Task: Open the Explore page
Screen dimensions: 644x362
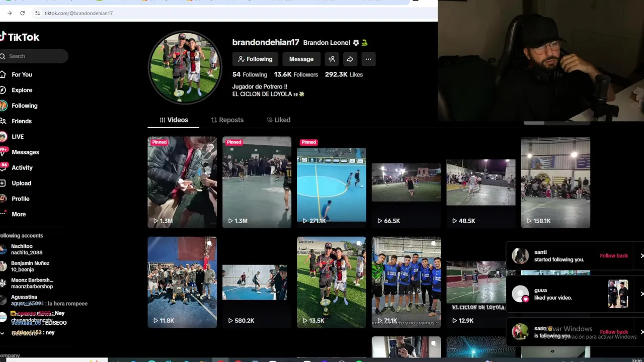Action: (22, 90)
